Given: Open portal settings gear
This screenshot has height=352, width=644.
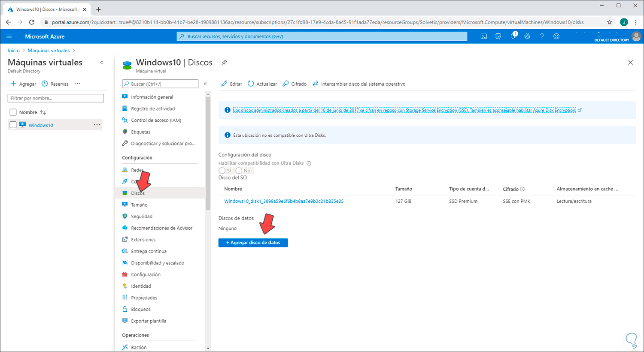Looking at the screenshot, I should [x=528, y=36].
